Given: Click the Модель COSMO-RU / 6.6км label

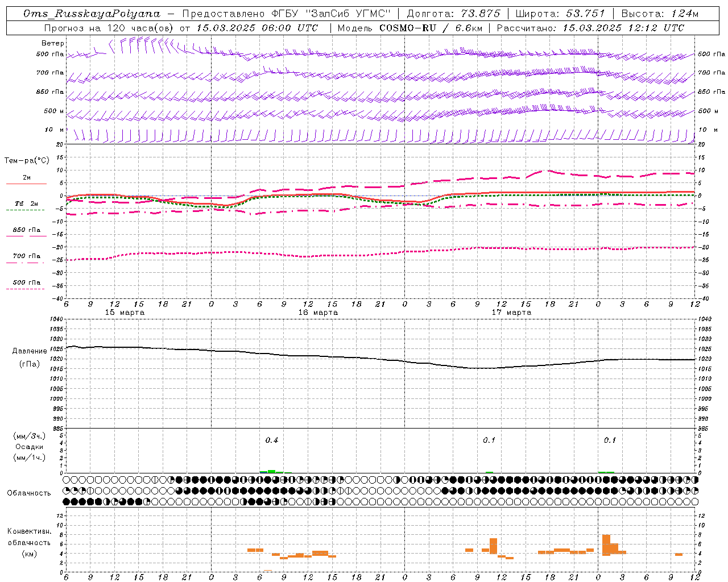Looking at the screenshot, I should point(409,28).
